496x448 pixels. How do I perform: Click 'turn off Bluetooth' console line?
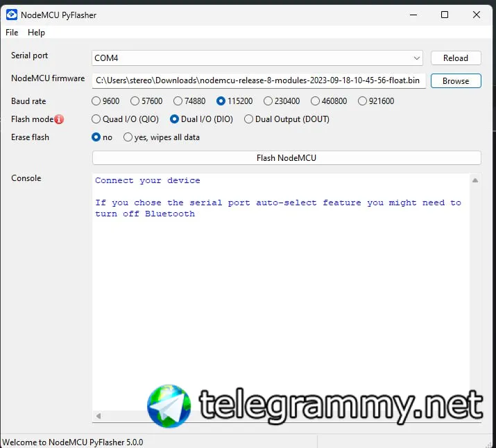[145, 214]
